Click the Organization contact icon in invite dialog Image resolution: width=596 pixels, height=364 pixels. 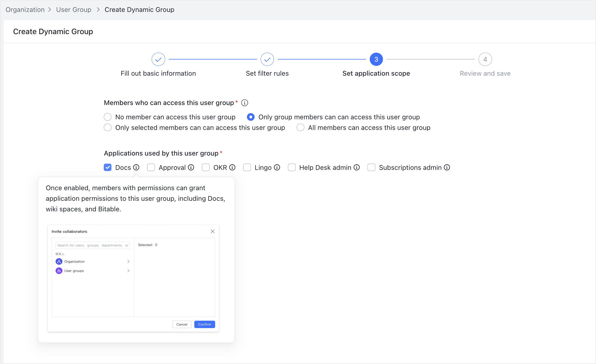(59, 261)
